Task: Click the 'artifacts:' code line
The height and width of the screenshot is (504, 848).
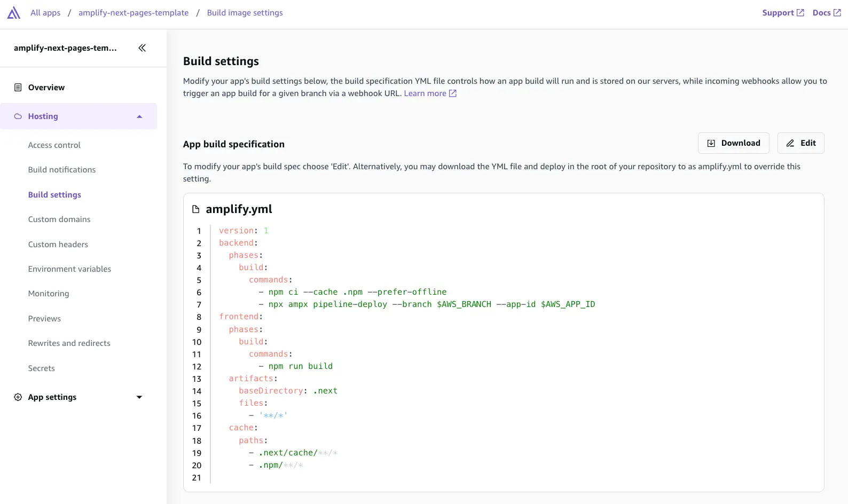Action: coord(253,379)
